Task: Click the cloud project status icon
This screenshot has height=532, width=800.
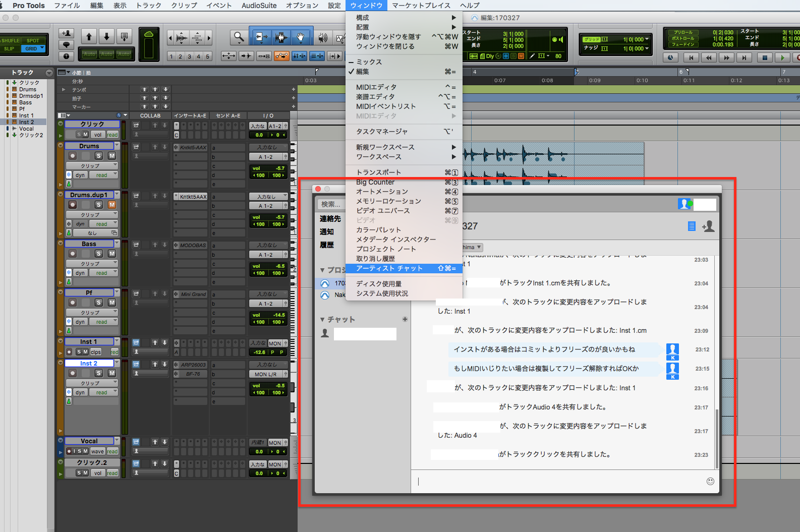Action: tap(149, 34)
